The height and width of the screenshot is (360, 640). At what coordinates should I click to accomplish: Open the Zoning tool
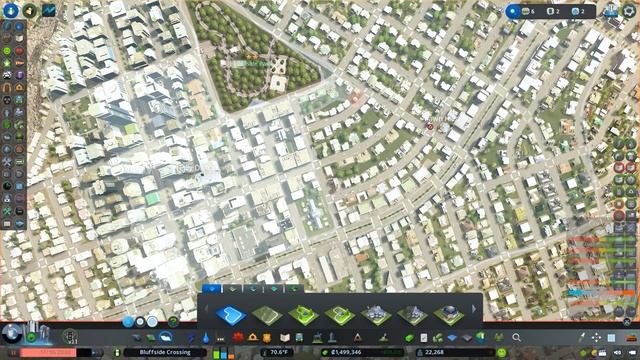pyautogui.click(x=151, y=338)
